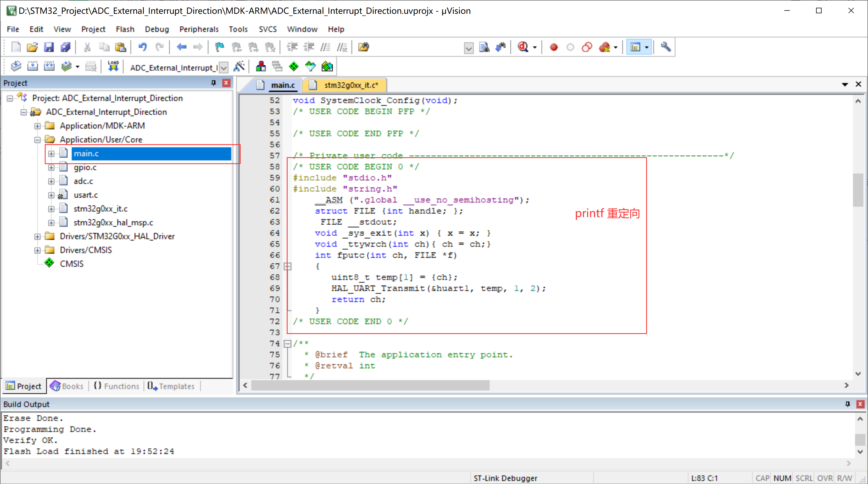Create a new file with toolbar icon

coord(16,47)
